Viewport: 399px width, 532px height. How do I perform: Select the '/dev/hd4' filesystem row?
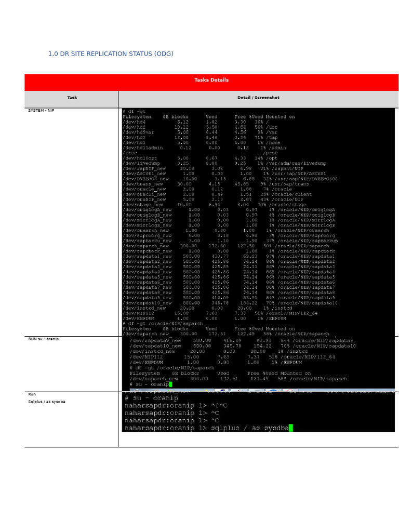coord(195,122)
